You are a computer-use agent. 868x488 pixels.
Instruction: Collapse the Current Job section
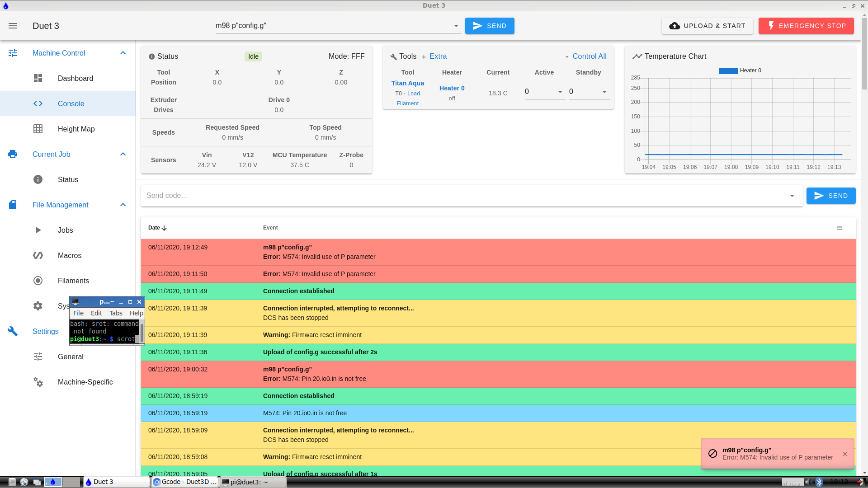tap(123, 154)
